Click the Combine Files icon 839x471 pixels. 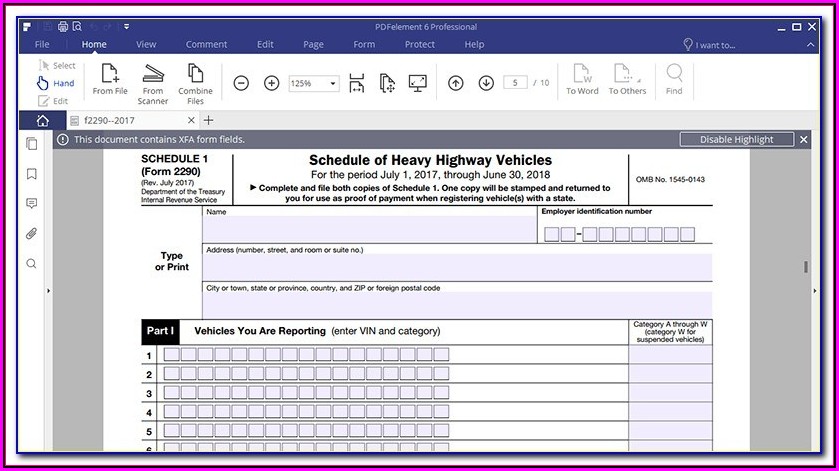pos(195,74)
